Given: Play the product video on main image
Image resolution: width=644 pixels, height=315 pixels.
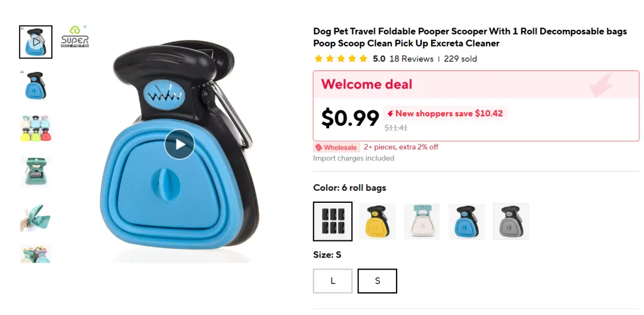Looking at the screenshot, I should pyautogui.click(x=179, y=144).
